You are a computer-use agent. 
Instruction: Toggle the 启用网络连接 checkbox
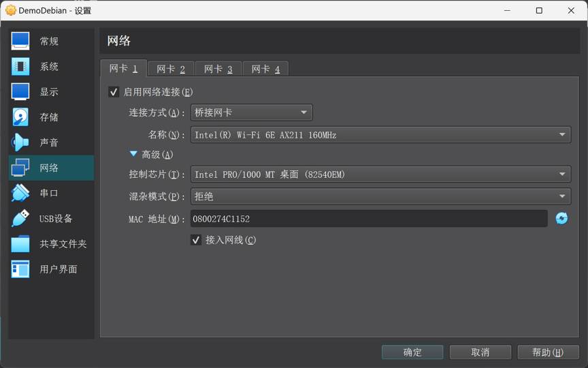[114, 92]
